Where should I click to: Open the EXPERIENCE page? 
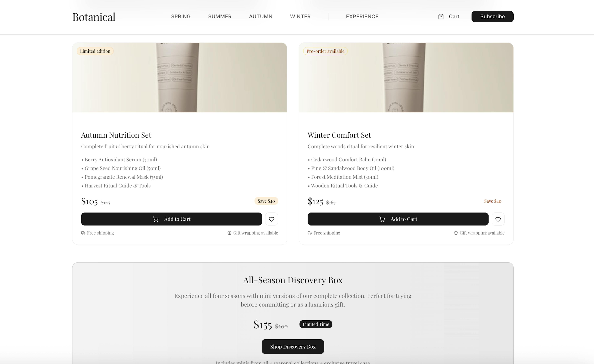(362, 17)
